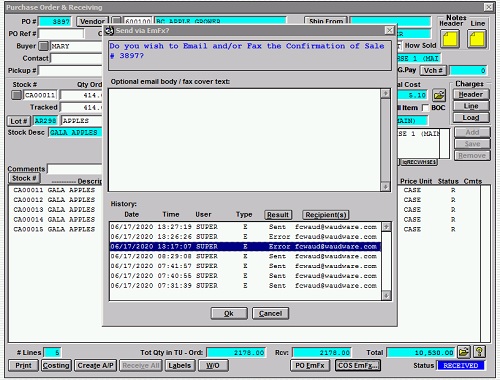This screenshot has height=380, width=500.
Task: Click the Lot field AR298
Action: tap(45, 121)
